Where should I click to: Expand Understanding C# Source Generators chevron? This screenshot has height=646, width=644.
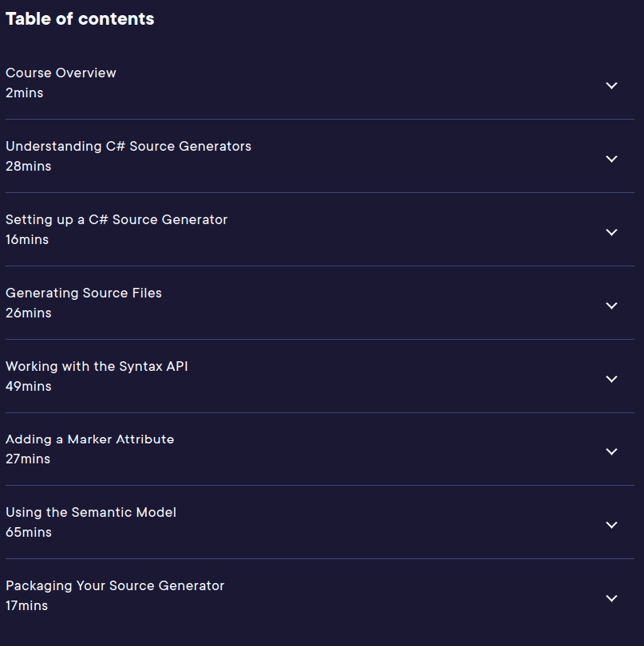click(x=611, y=159)
